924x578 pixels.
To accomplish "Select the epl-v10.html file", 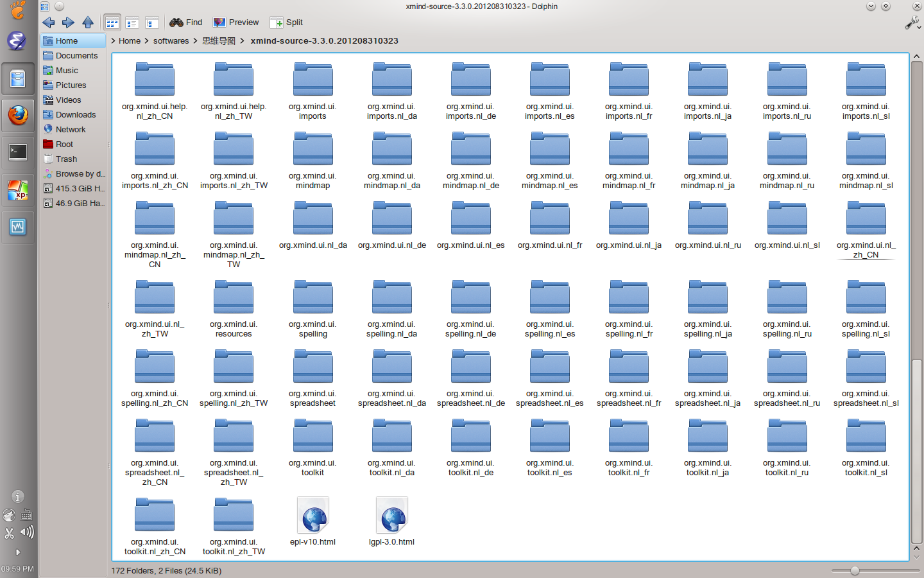I will pos(312,521).
